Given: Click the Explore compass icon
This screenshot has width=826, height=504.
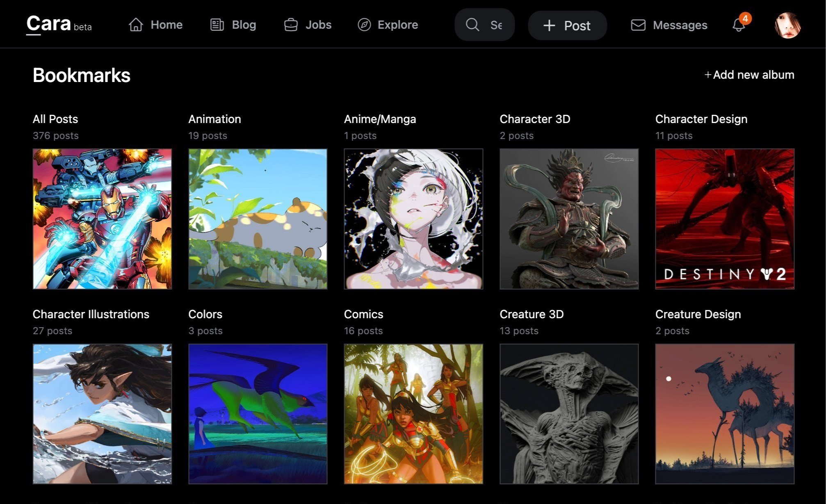Looking at the screenshot, I should tap(364, 25).
